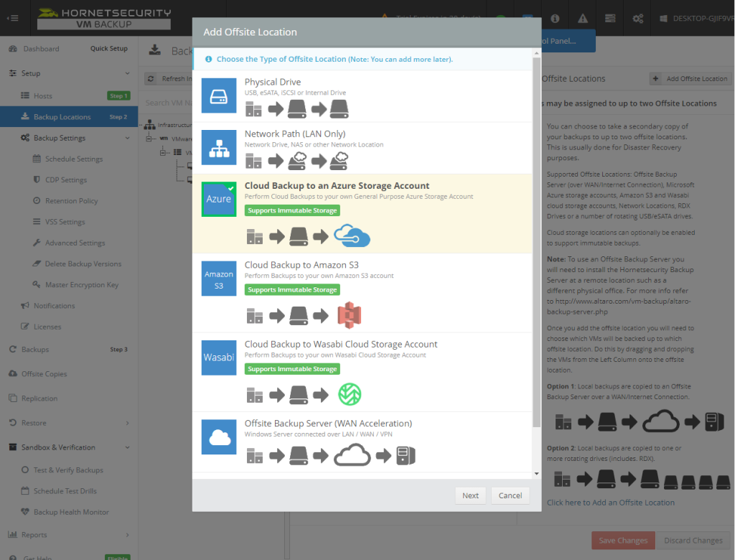Select the Physical Drive icon tile
This screenshot has width=735, height=560.
(219, 95)
